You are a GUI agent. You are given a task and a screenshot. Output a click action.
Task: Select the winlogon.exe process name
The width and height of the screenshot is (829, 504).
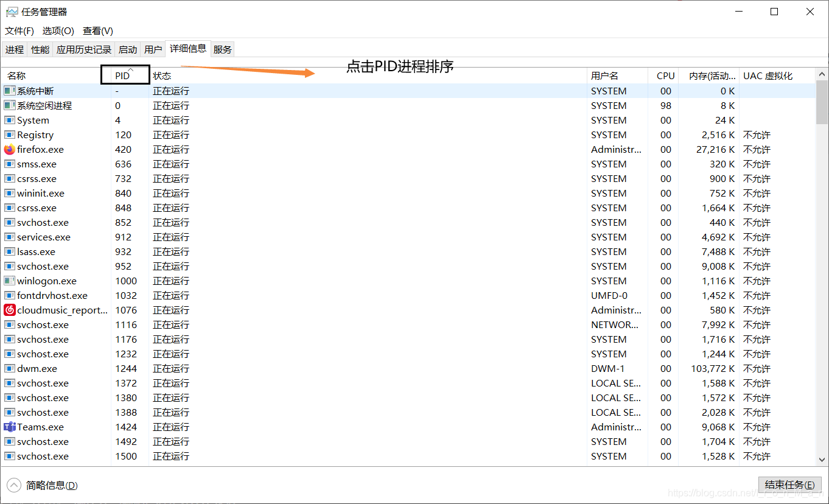47,281
